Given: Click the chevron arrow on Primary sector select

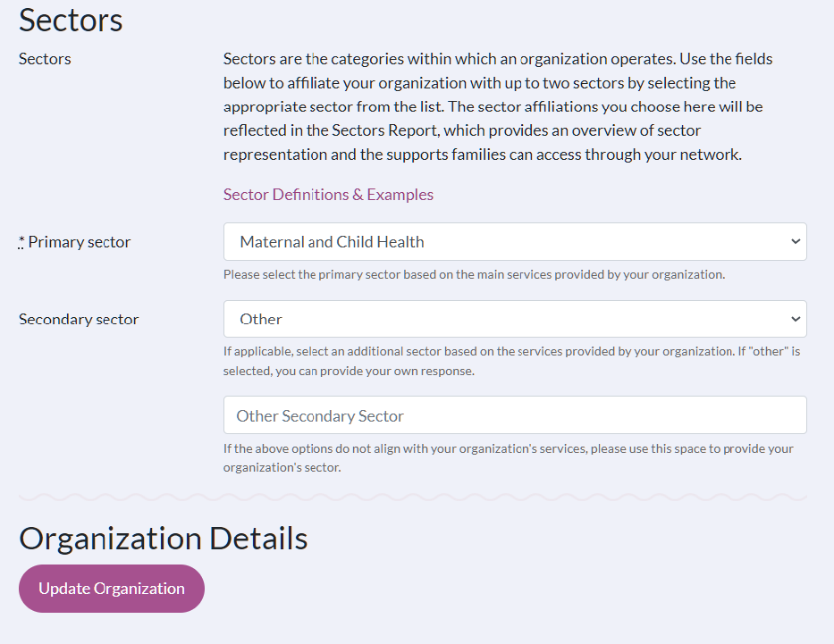Looking at the screenshot, I should point(796,242).
